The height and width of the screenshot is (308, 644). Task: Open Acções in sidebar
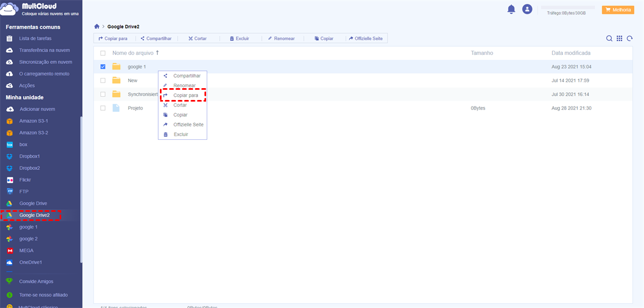point(27,86)
